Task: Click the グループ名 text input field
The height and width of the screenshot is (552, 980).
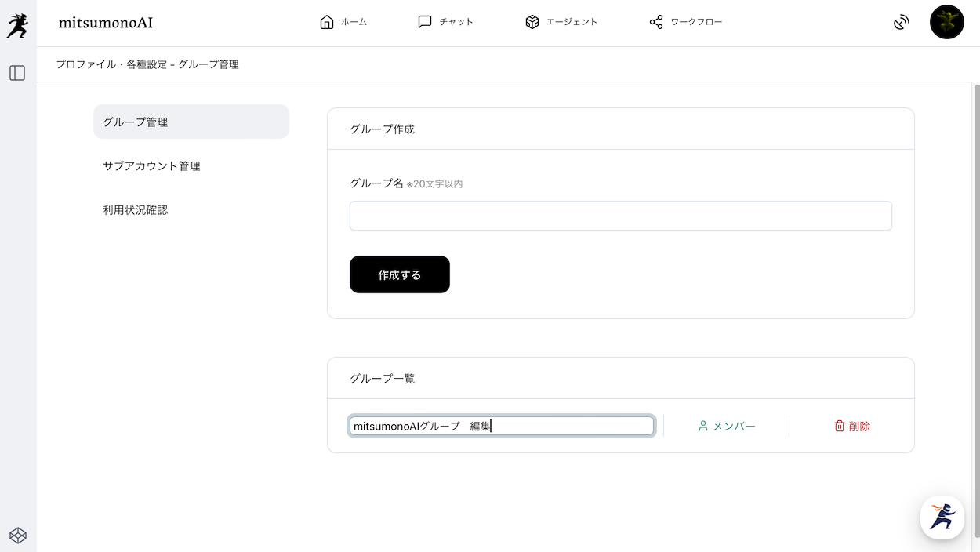Action: 620,216
